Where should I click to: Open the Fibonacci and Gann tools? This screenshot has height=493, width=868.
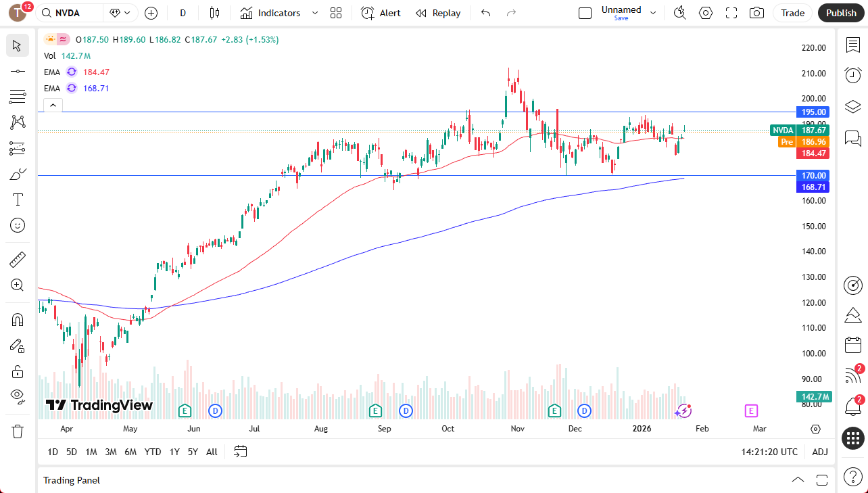[18, 97]
